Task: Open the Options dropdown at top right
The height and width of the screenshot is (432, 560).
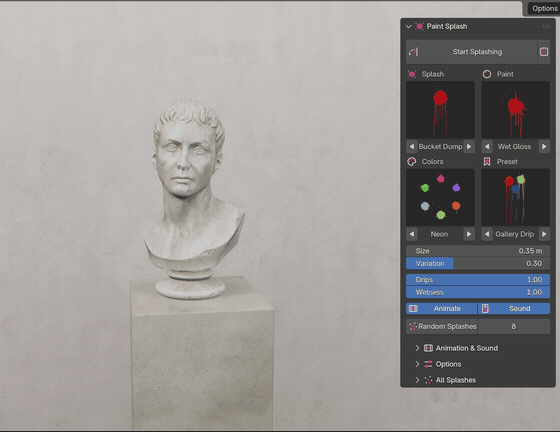Action: (544, 8)
